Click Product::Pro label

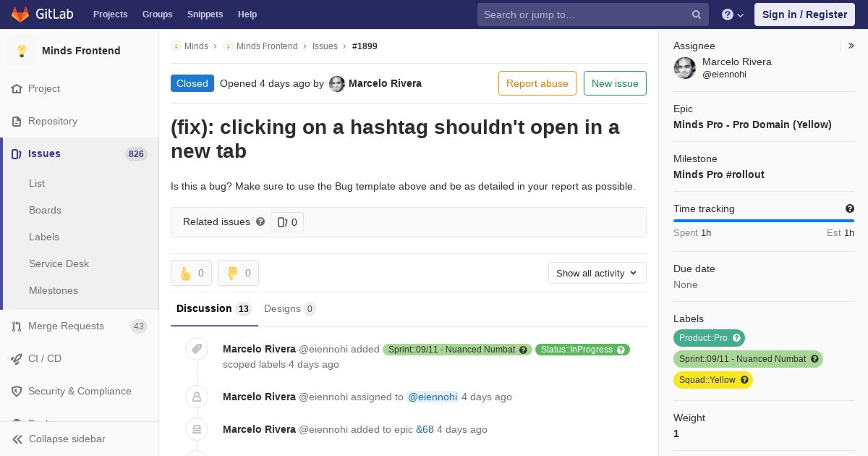[x=709, y=338]
